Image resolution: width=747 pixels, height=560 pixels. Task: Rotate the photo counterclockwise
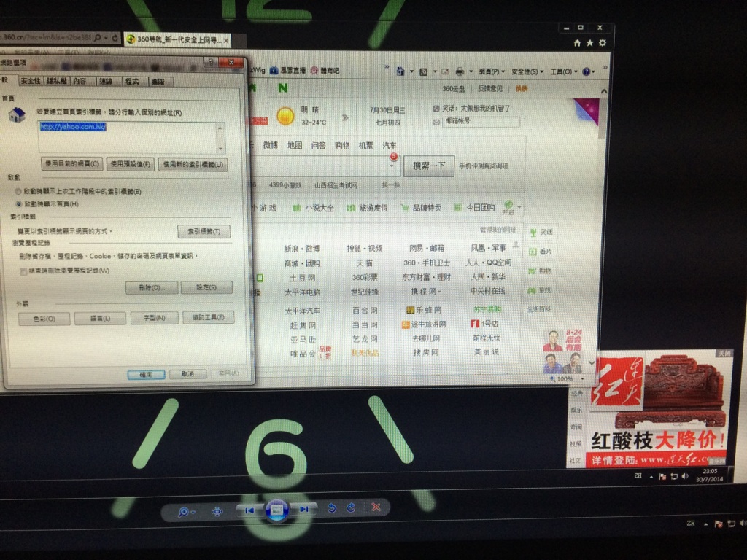332,508
